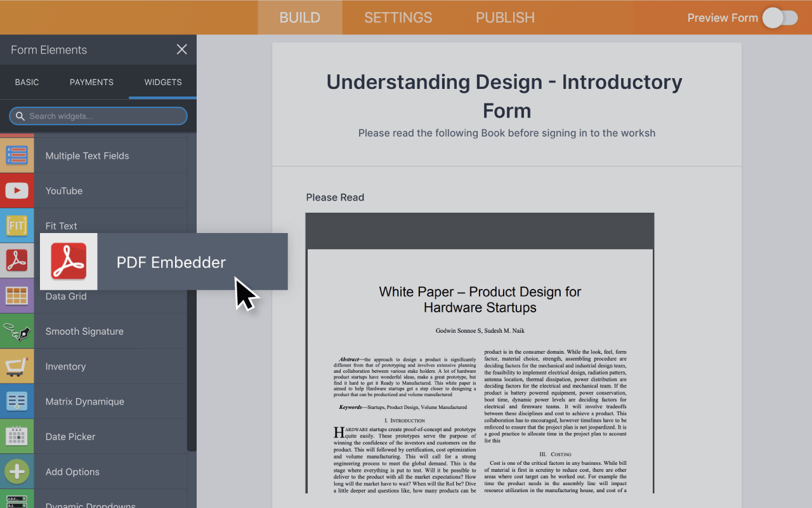
Task: Select the YouTube widget icon
Action: (x=17, y=190)
